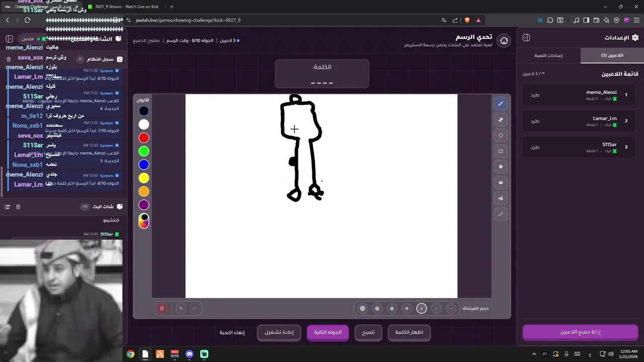Pick the black color swatch
The height and width of the screenshot is (362, 644).
point(144,111)
